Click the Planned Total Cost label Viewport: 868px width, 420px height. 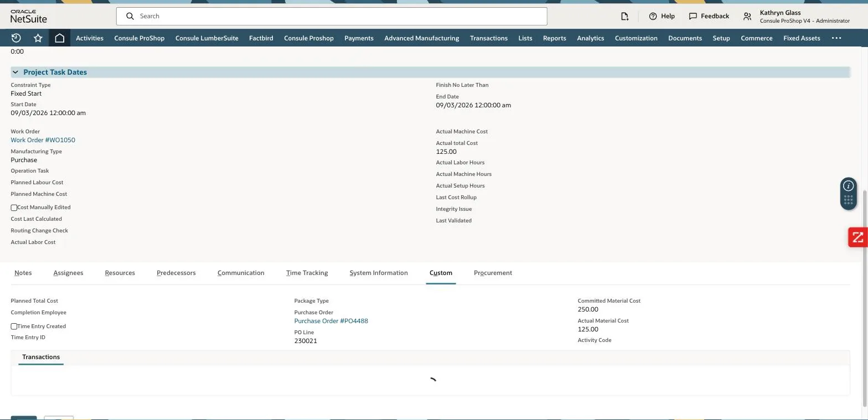click(34, 301)
